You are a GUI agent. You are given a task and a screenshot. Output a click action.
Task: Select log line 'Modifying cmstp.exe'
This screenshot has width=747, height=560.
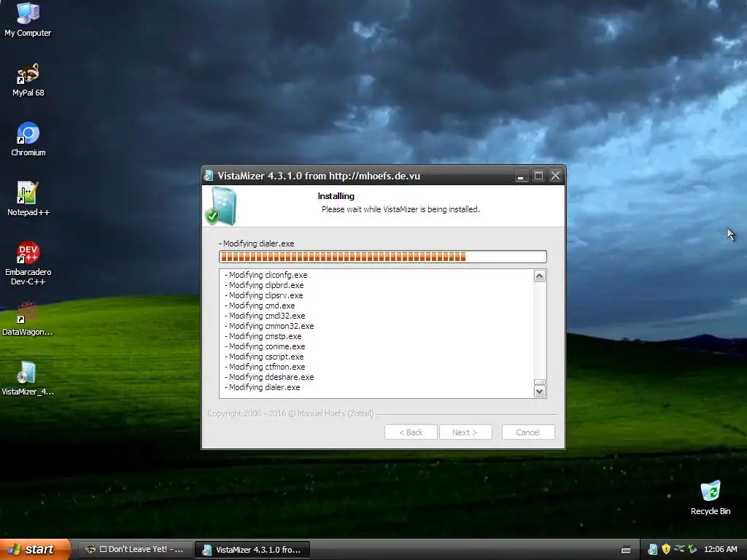pyautogui.click(x=263, y=336)
